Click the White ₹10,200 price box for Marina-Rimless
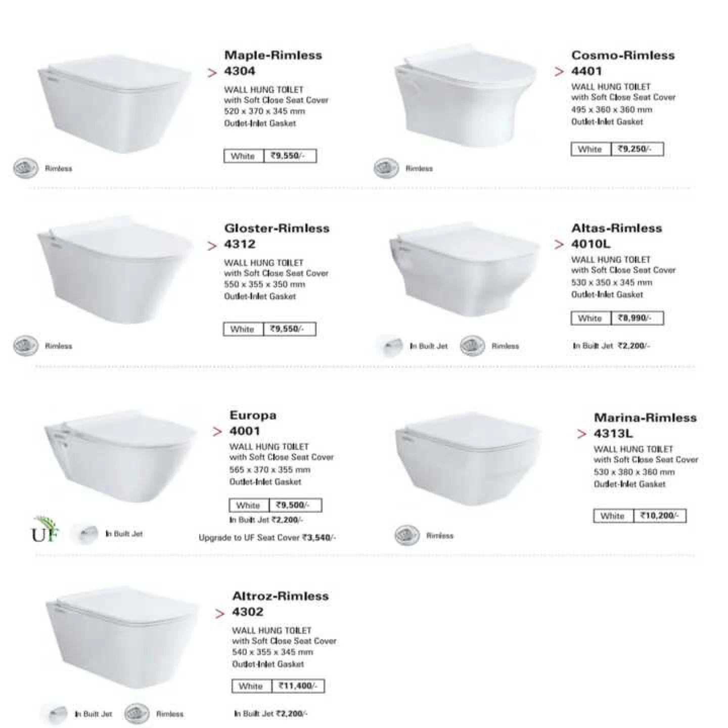This screenshot has width=728, height=728. [x=639, y=516]
